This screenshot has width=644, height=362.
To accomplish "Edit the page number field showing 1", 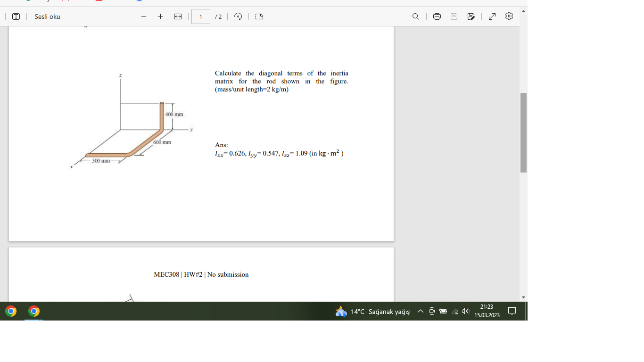I will 200,16.
